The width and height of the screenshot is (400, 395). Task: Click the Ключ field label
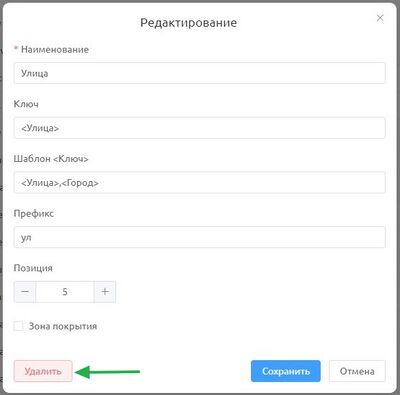[26, 104]
